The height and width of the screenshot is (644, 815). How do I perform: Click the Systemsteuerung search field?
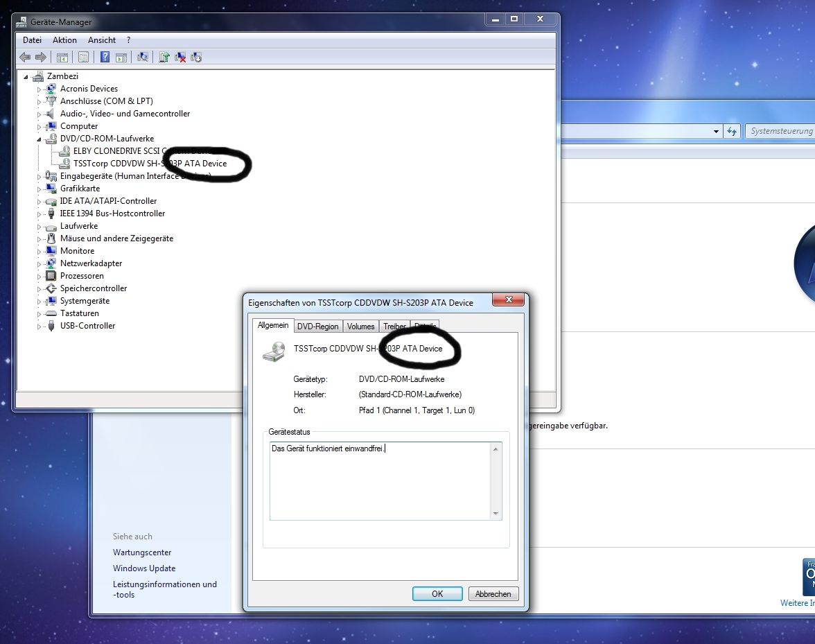(x=780, y=131)
